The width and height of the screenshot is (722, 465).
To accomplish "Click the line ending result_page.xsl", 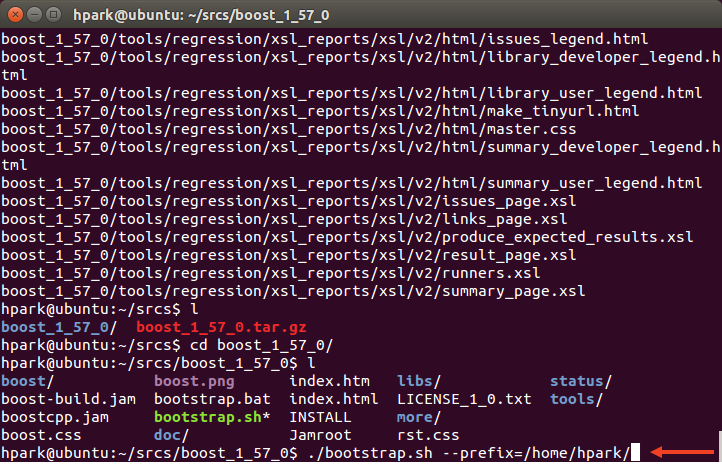I will [288, 255].
